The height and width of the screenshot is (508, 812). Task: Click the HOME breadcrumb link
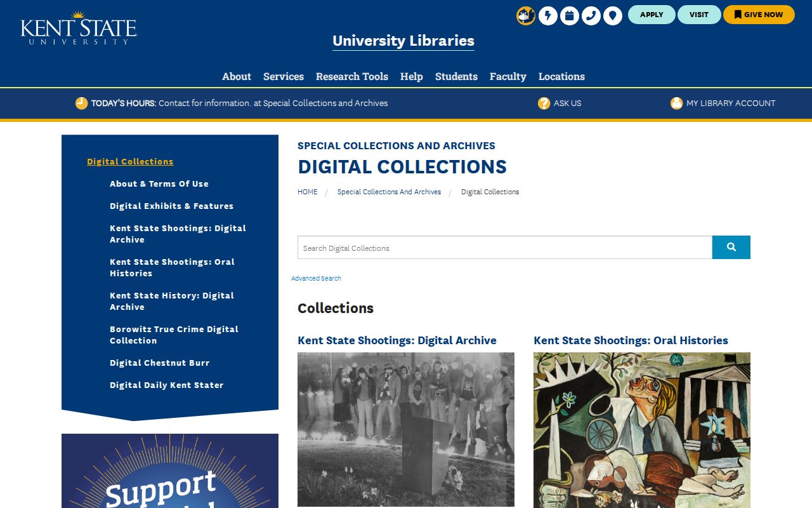coord(308,192)
